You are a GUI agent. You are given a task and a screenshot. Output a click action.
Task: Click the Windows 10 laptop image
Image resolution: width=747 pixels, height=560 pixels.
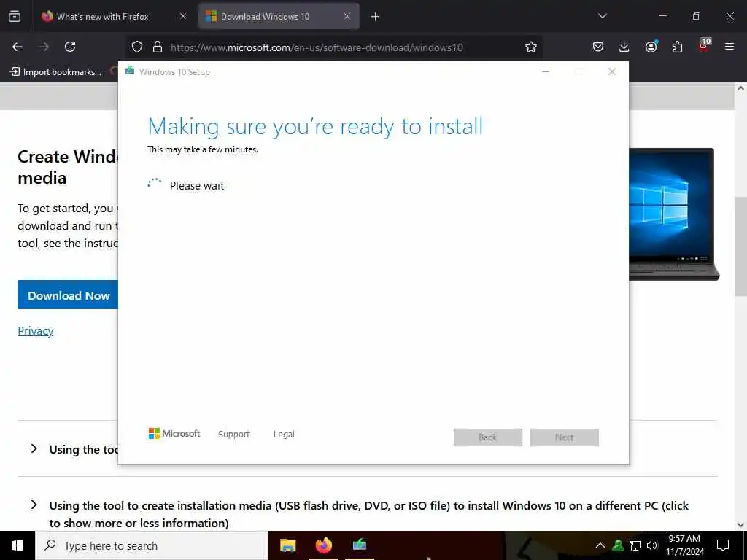tap(674, 214)
